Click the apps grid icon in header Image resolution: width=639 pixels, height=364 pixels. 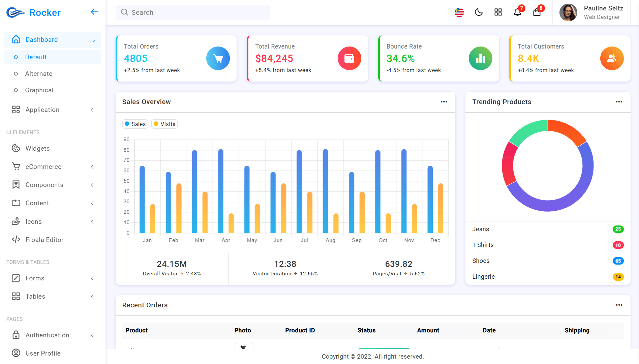pos(498,12)
